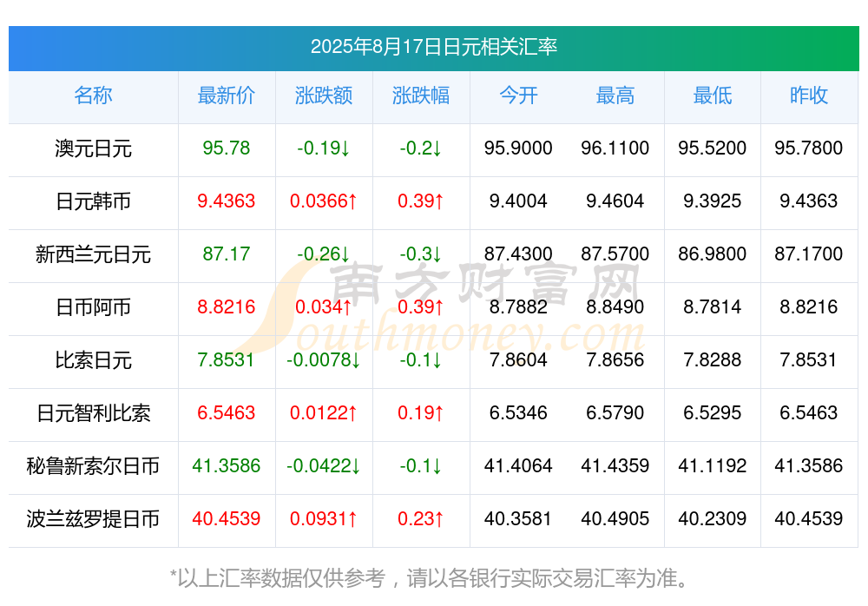Click change percent -0.1↓ in 比索日元 row
This screenshot has height=606, width=868.
click(x=421, y=360)
